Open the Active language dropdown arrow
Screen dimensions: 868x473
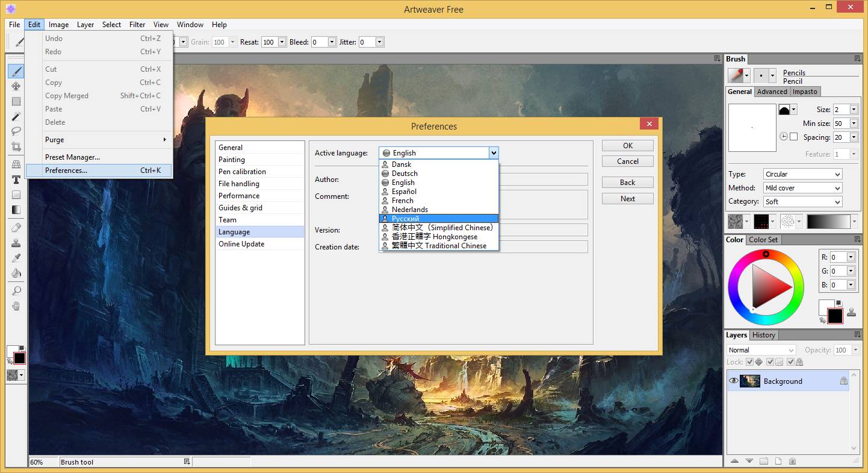493,153
